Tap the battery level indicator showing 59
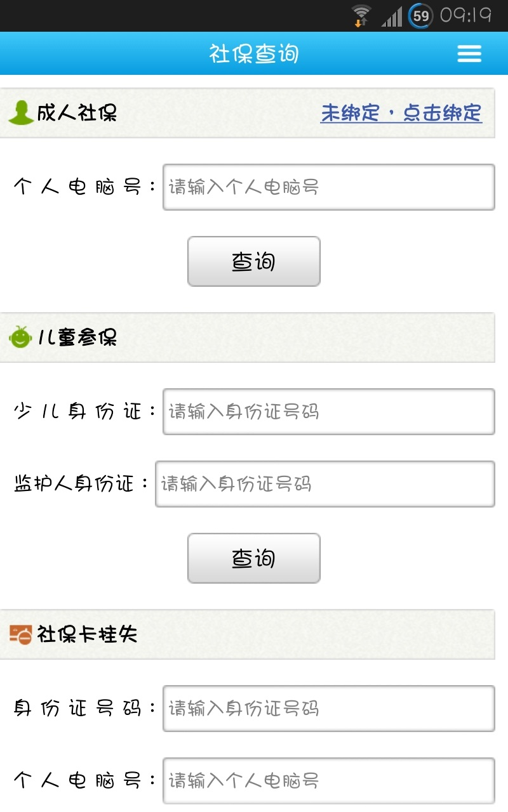The width and height of the screenshot is (508, 812). [x=420, y=15]
